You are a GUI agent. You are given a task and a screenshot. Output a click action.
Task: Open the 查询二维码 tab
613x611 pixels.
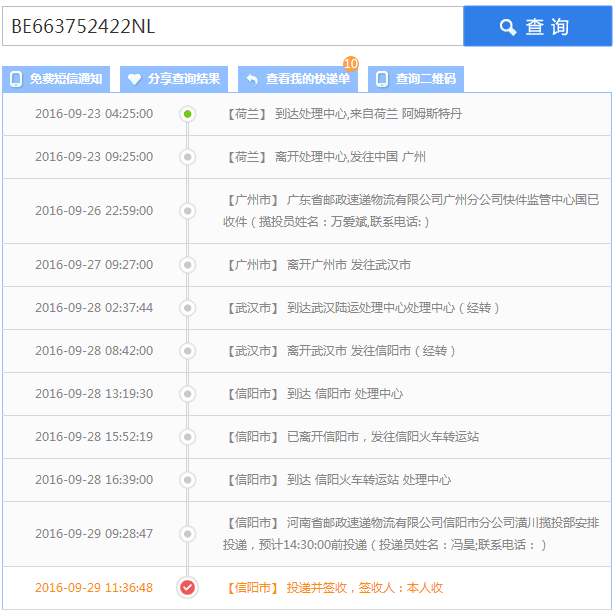(416, 79)
